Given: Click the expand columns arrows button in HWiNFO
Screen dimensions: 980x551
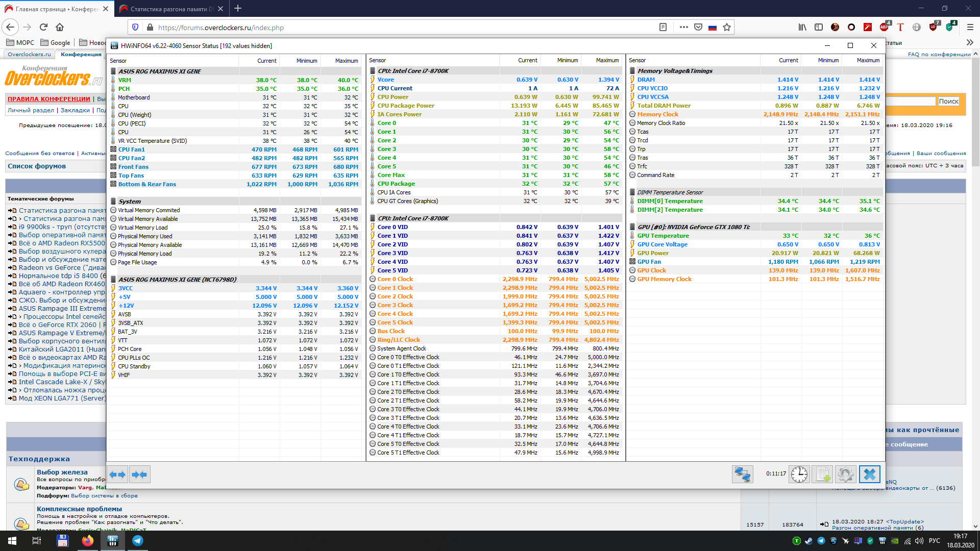Looking at the screenshot, I should point(118,474).
